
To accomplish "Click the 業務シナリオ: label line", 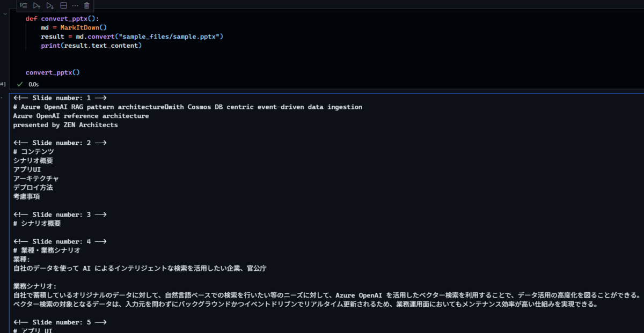I will click(35, 286).
